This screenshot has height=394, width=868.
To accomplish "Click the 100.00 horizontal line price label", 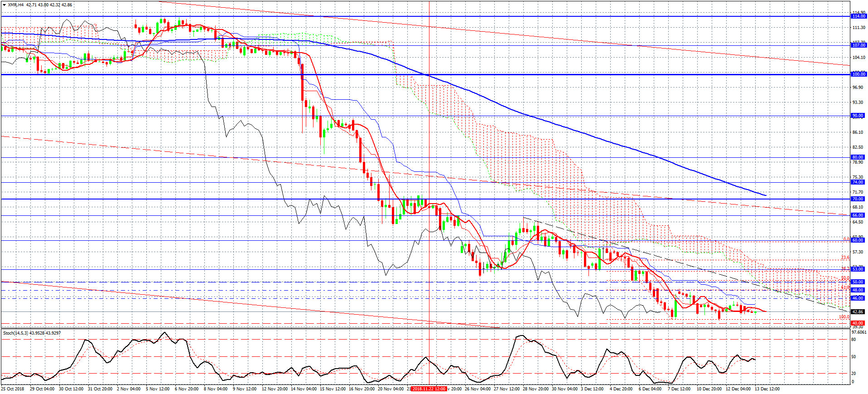I will pos(858,74).
